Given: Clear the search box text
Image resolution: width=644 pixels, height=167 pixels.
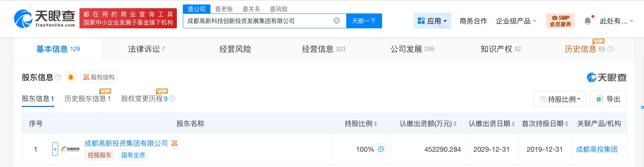Looking at the screenshot, I should click(337, 21).
